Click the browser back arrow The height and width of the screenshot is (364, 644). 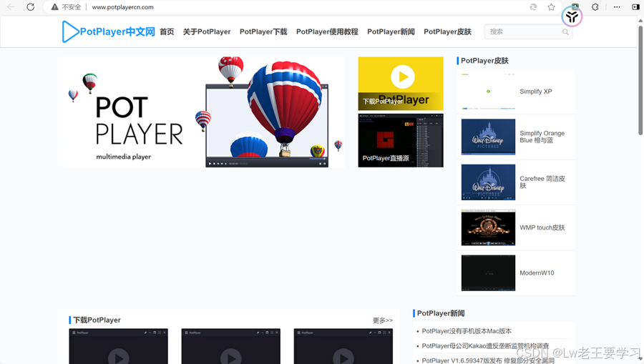[11, 7]
